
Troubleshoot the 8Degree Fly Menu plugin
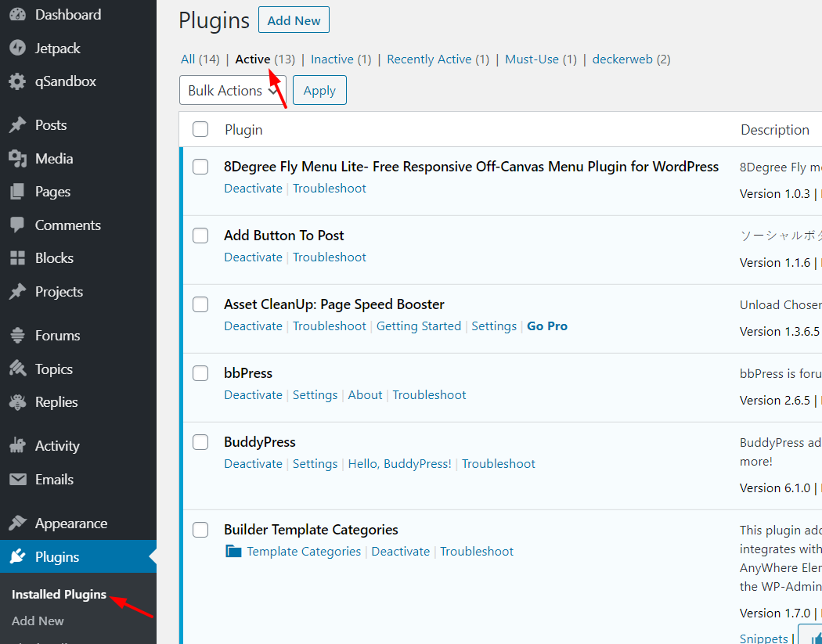point(330,189)
